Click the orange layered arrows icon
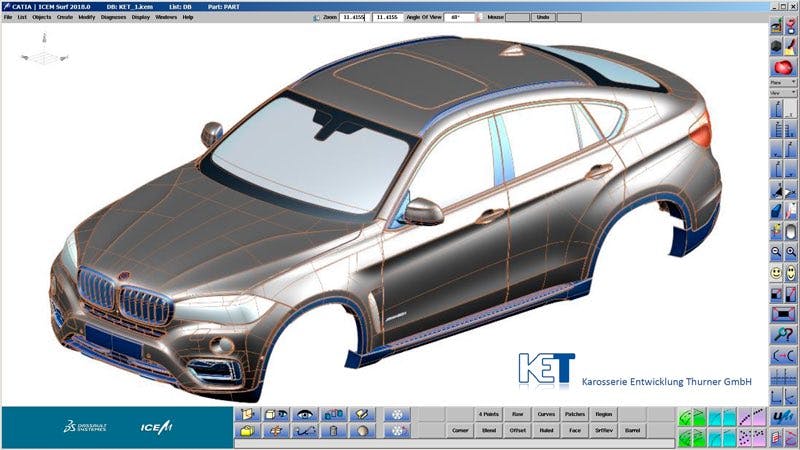 [x=276, y=431]
